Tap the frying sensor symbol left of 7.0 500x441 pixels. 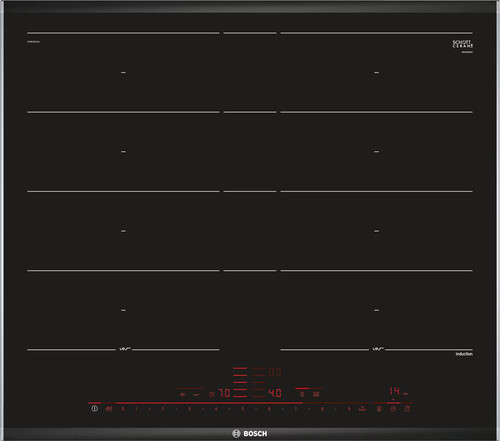click(x=182, y=394)
